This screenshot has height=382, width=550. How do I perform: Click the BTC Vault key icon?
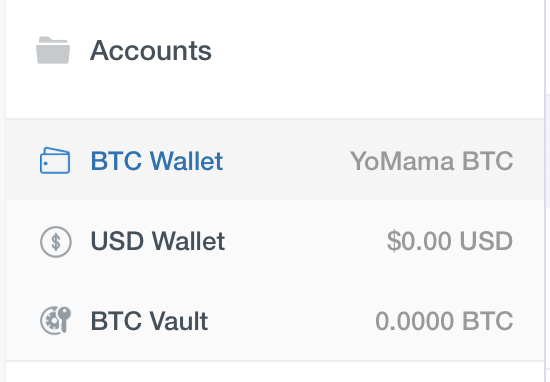[x=56, y=320]
